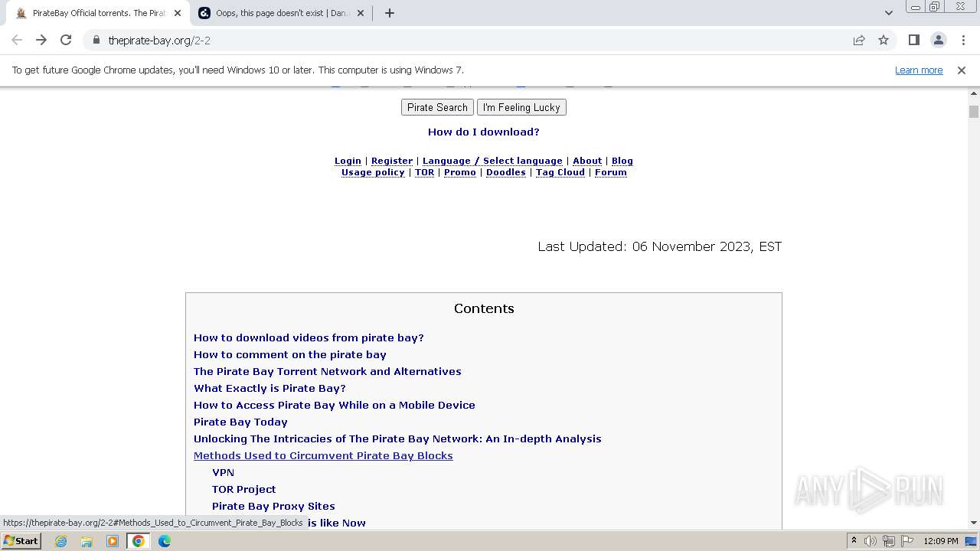Dismiss the Chrome update infobar

pyautogui.click(x=962, y=70)
